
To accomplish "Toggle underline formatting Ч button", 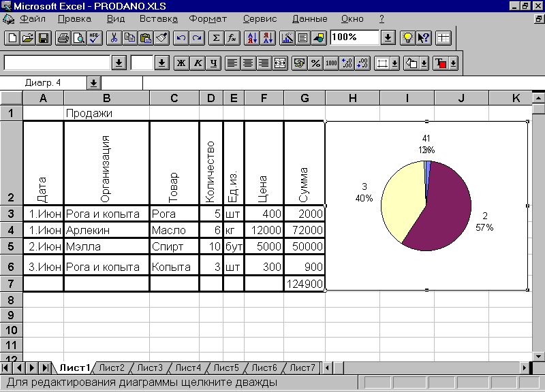I will pyautogui.click(x=214, y=63).
